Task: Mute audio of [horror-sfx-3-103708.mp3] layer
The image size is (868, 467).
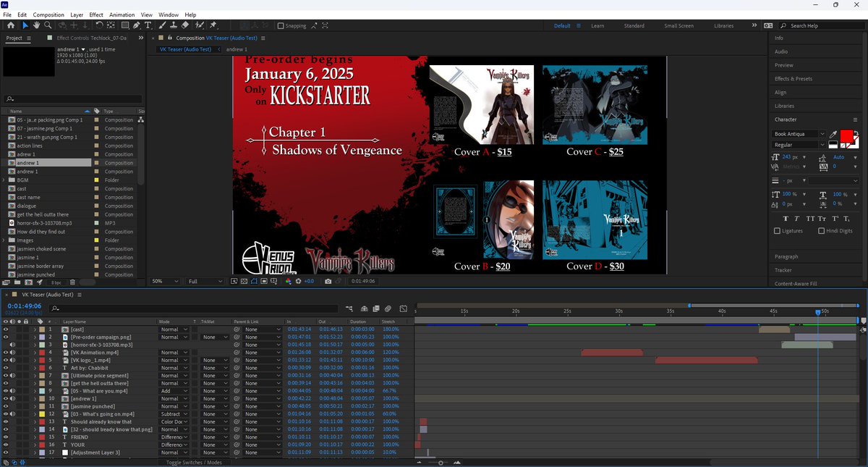Action: (12, 345)
